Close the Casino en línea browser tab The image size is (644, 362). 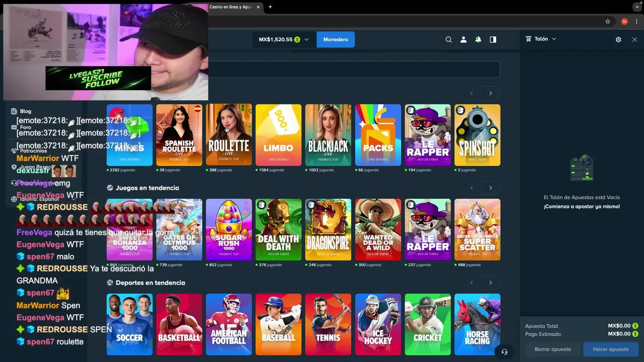pos(259,7)
